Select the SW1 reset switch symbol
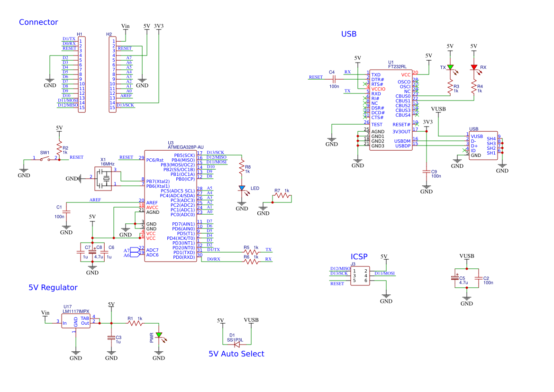The height and width of the screenshot is (392, 554). click(45, 159)
